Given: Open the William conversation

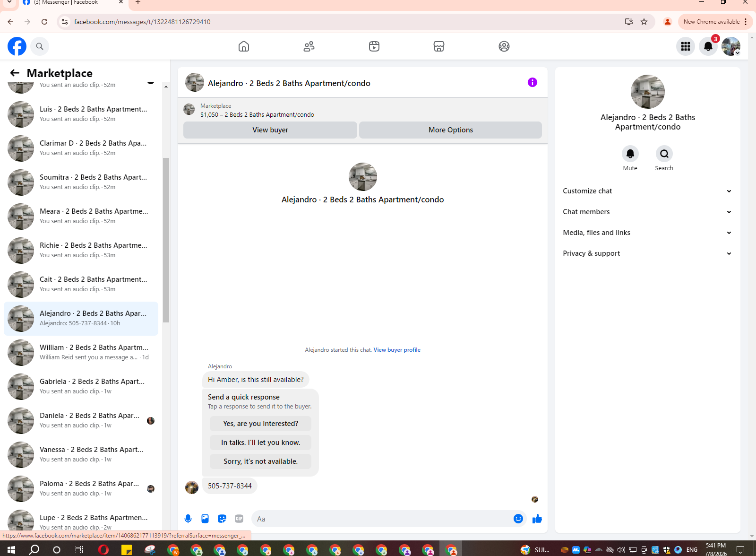Looking at the screenshot, I should point(81,353).
